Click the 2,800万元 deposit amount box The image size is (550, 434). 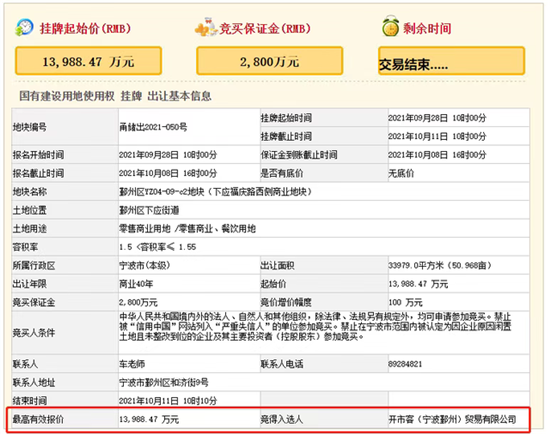269,61
